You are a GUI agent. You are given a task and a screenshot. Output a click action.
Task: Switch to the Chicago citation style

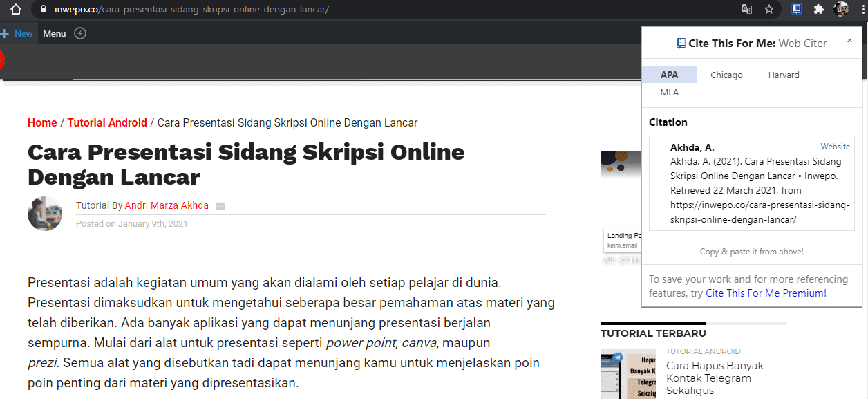726,74
